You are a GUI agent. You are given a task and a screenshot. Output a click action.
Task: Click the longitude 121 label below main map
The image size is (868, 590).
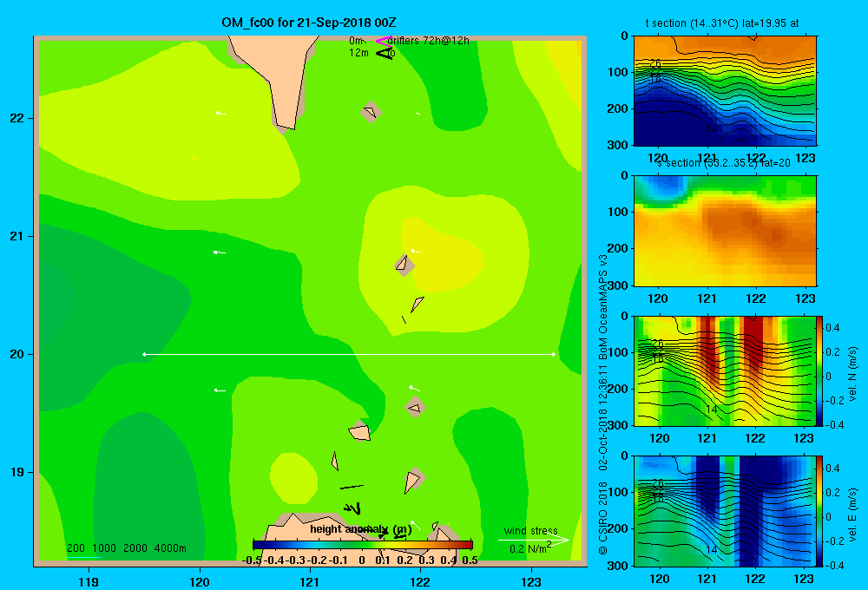310,581
